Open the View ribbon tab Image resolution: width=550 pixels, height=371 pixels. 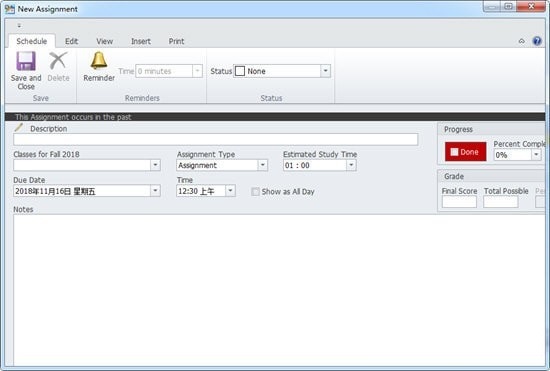[105, 41]
